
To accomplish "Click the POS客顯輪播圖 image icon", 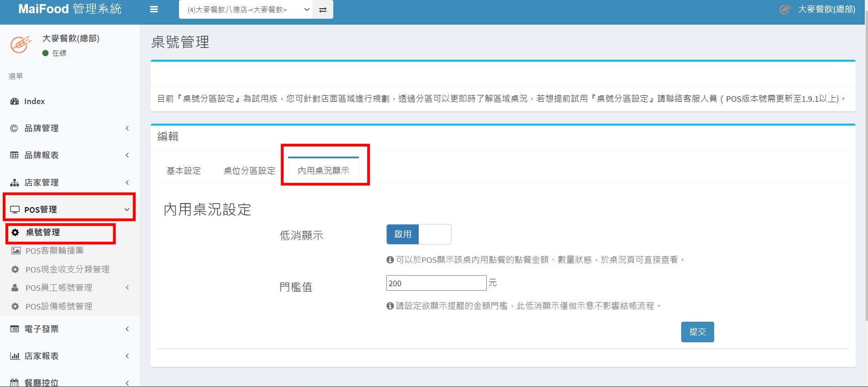I will point(16,251).
